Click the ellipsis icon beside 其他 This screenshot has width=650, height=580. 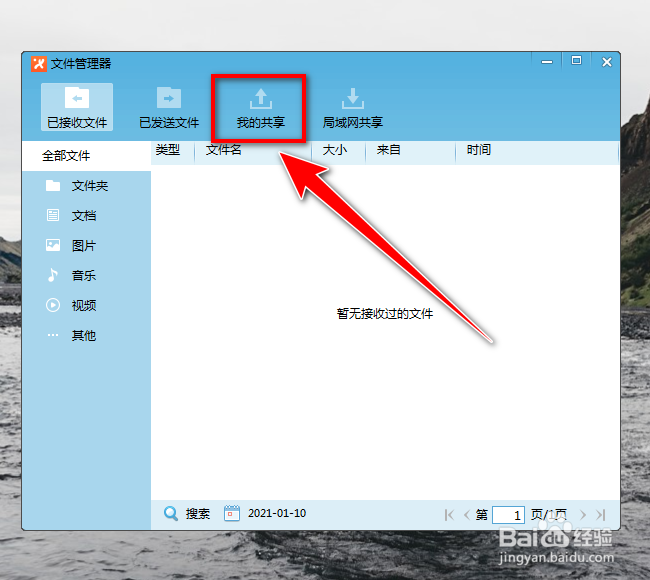pyautogui.click(x=53, y=335)
